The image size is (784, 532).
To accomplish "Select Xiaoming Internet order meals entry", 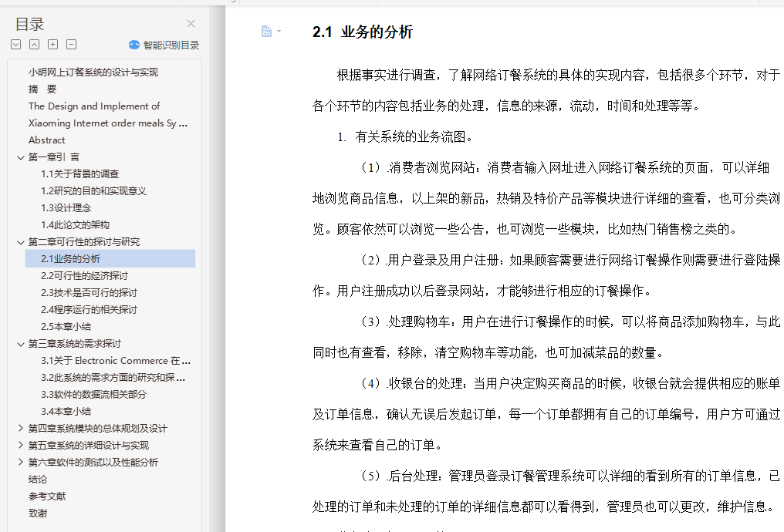I will (x=107, y=123).
